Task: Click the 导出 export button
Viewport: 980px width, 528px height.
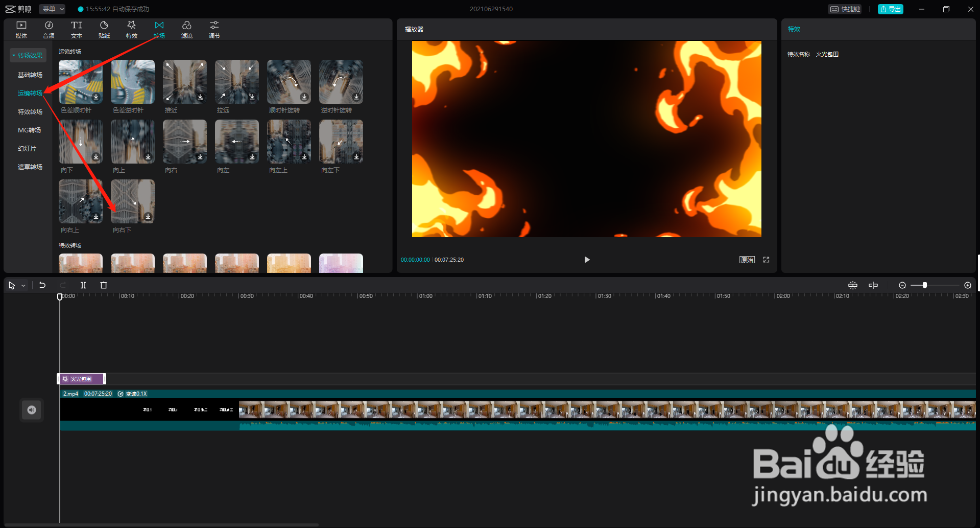Action: click(x=891, y=9)
